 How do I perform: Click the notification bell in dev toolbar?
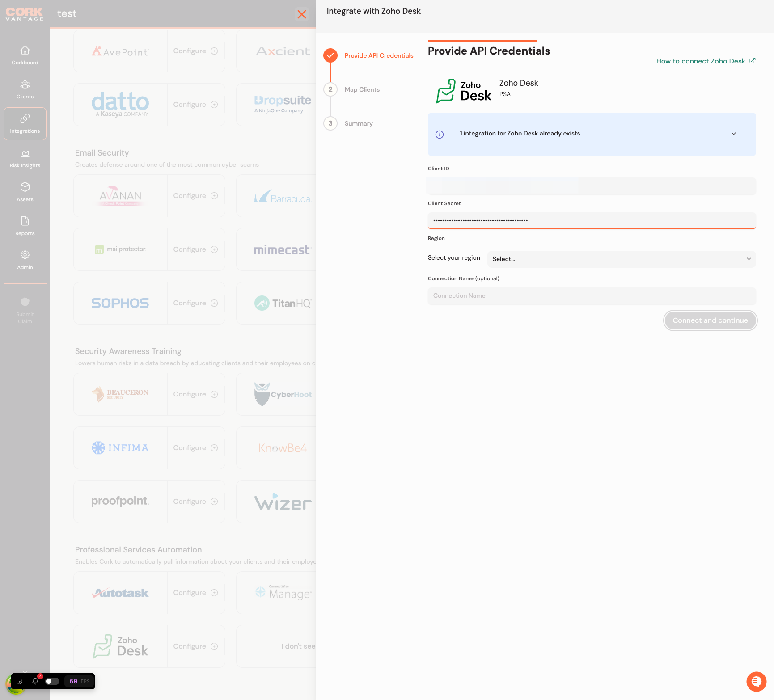[35, 681]
